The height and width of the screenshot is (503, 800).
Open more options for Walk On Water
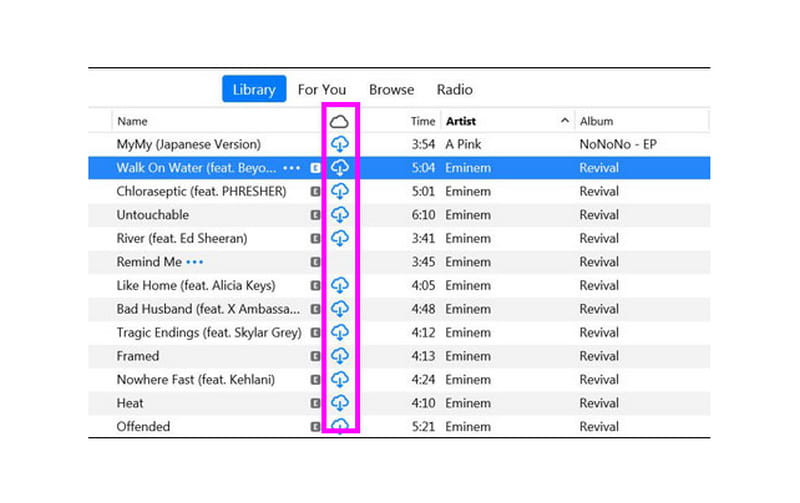(x=291, y=168)
